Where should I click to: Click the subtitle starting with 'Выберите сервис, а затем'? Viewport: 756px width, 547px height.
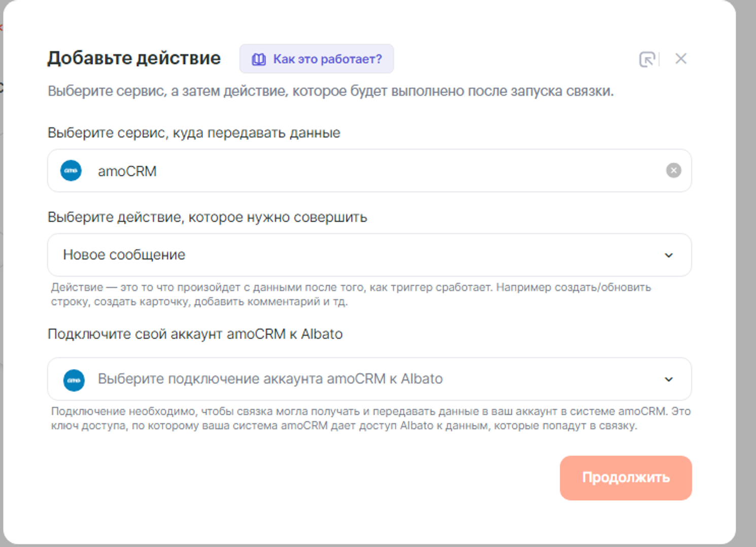pos(330,91)
